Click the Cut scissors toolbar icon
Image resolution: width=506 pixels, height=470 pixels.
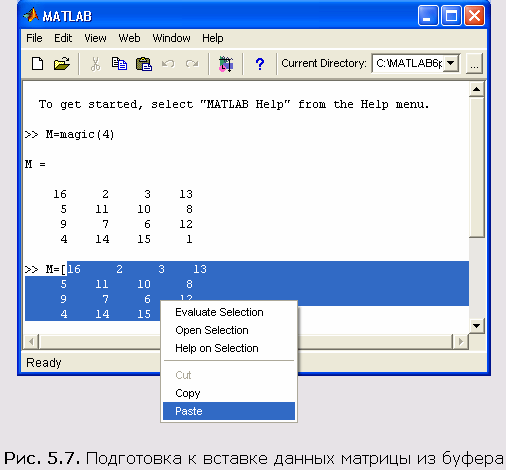(95, 64)
